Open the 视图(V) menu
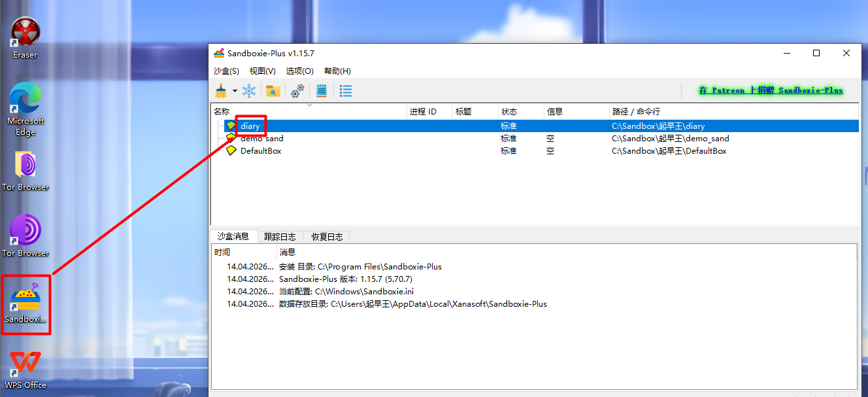This screenshot has height=397, width=868. (x=262, y=71)
